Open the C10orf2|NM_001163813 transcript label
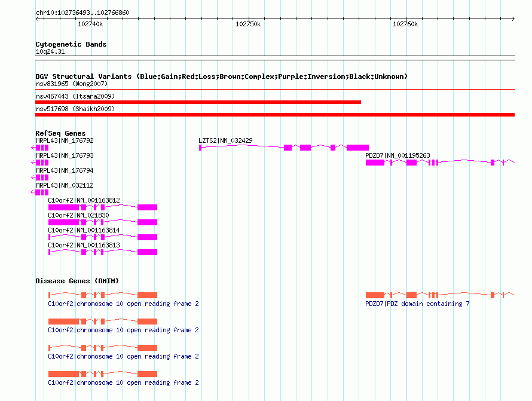 [84, 245]
